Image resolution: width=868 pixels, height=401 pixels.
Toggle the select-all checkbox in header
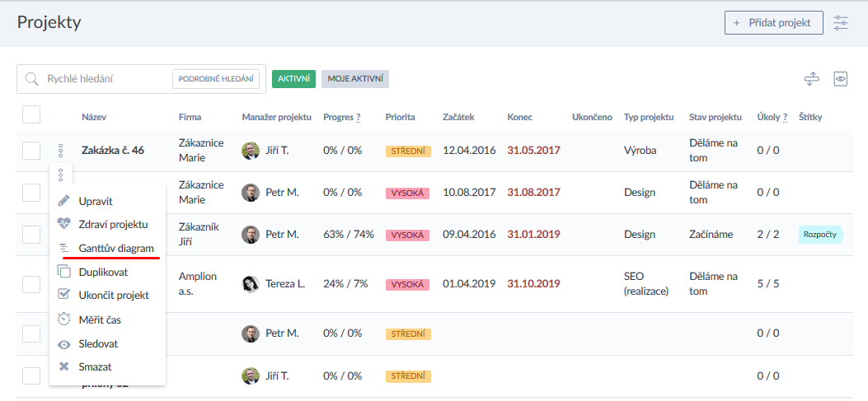(31, 115)
